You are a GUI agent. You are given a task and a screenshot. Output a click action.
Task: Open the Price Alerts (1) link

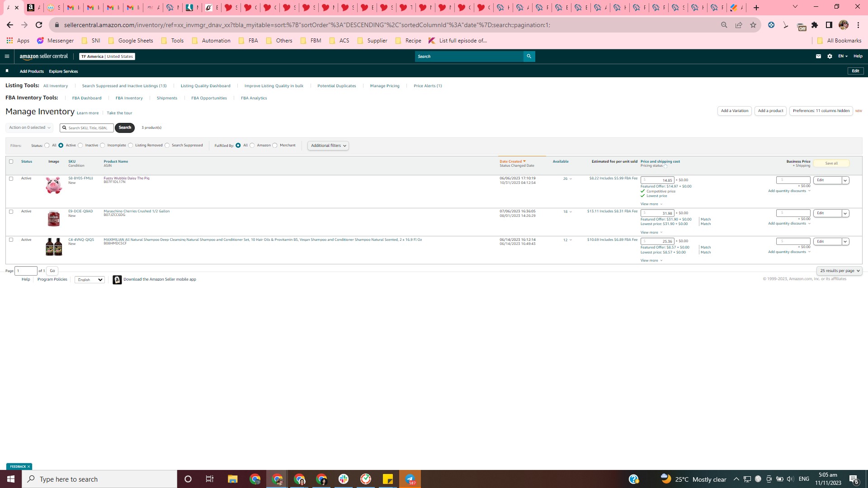point(428,86)
